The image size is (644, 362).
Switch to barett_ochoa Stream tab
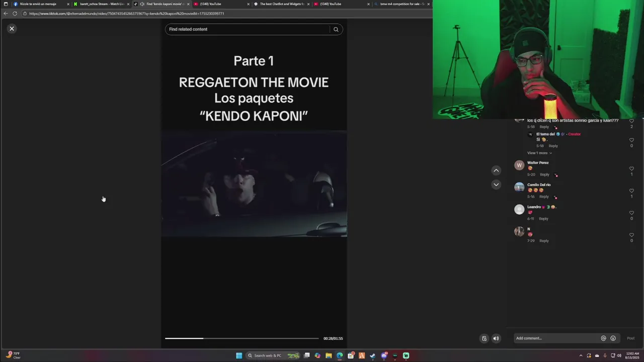(x=101, y=4)
